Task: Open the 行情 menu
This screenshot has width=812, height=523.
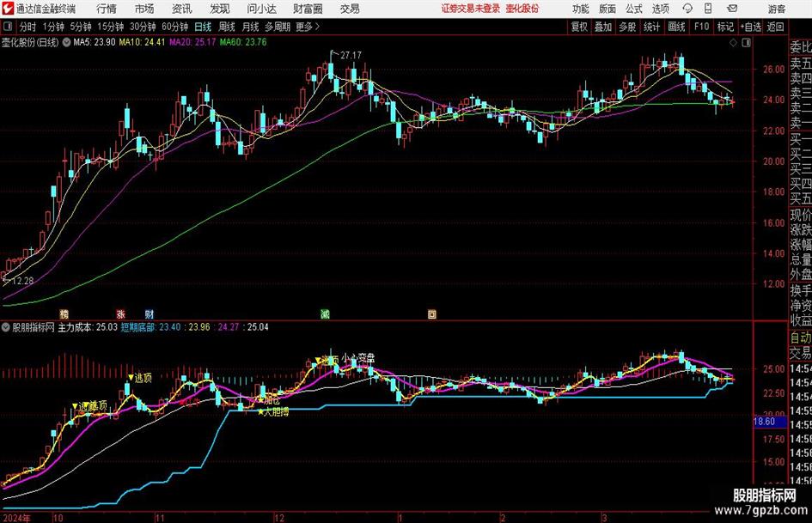Action: click(107, 9)
